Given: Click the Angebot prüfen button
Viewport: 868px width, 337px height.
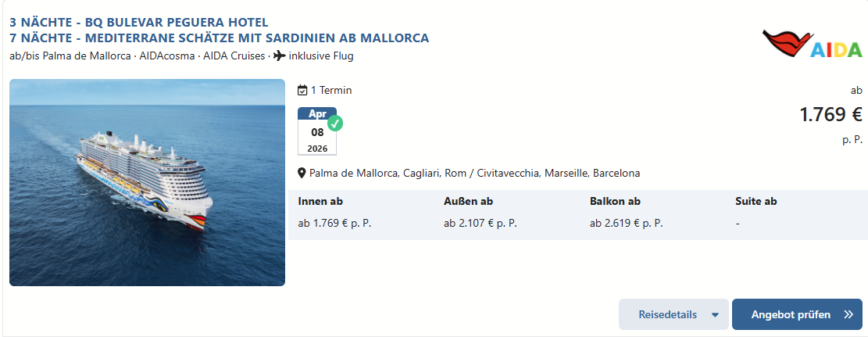Looking at the screenshot, I should pyautogui.click(x=797, y=315).
